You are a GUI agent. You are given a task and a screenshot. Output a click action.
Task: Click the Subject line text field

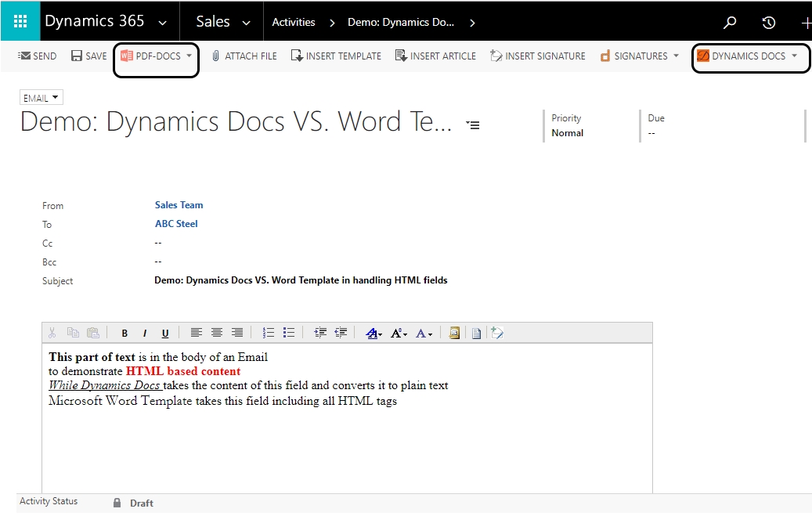tap(301, 280)
